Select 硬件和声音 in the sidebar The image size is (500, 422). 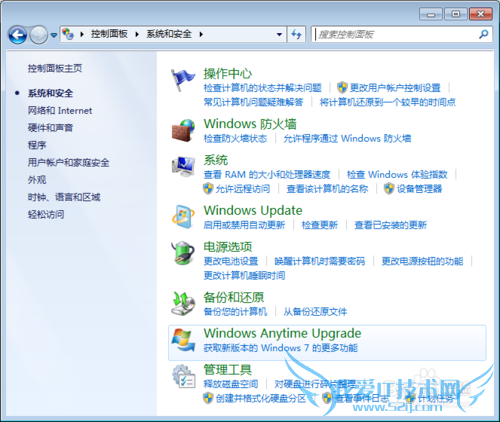coord(50,128)
